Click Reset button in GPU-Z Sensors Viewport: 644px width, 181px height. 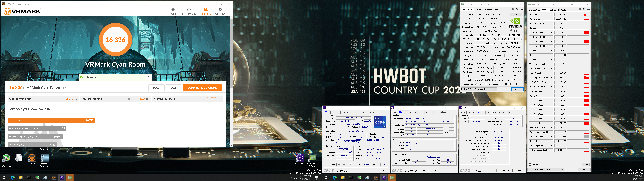coord(586,165)
